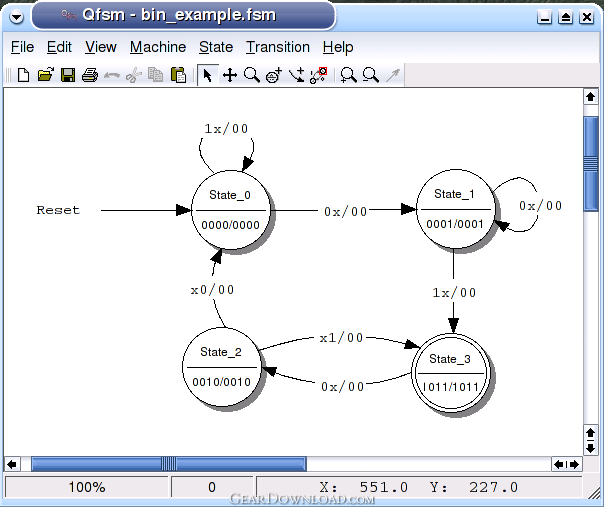This screenshot has width=604, height=507.
Task: Select the arrow Select tool
Action: pos(208,75)
